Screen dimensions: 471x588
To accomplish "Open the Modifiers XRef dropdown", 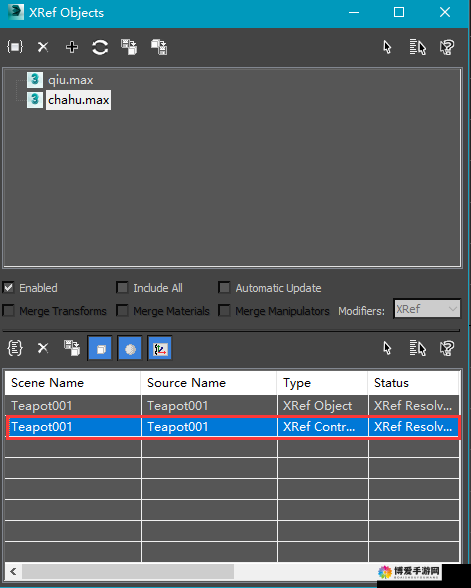I will tap(427, 309).
